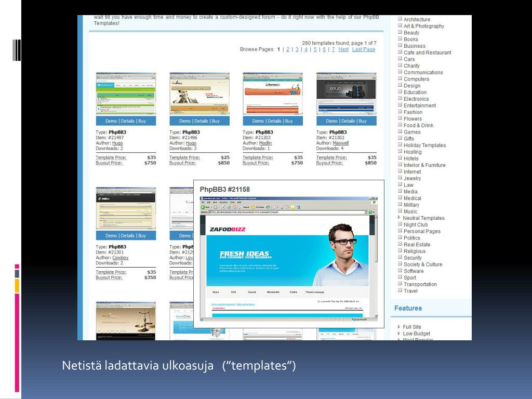Click Details for item #21496
The height and width of the screenshot is (399, 532).
coord(201,121)
